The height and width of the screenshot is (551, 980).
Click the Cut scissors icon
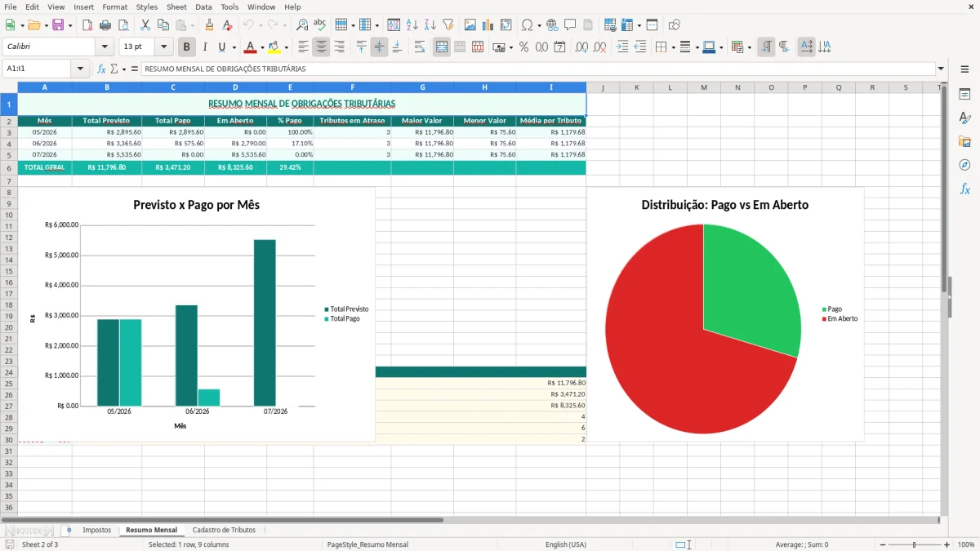click(x=145, y=25)
